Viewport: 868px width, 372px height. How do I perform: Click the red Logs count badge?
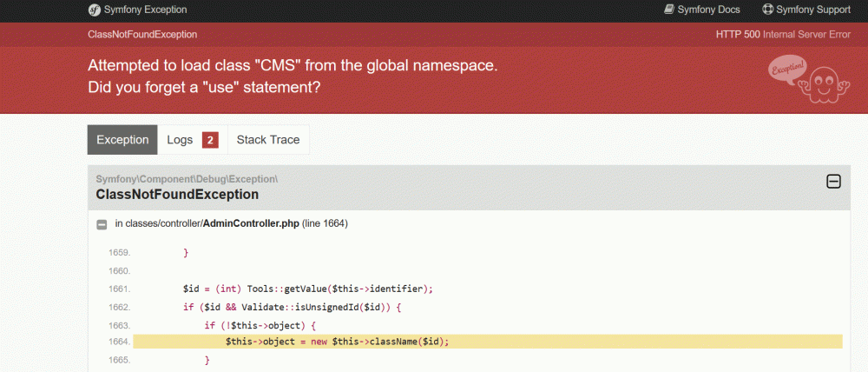[210, 140]
